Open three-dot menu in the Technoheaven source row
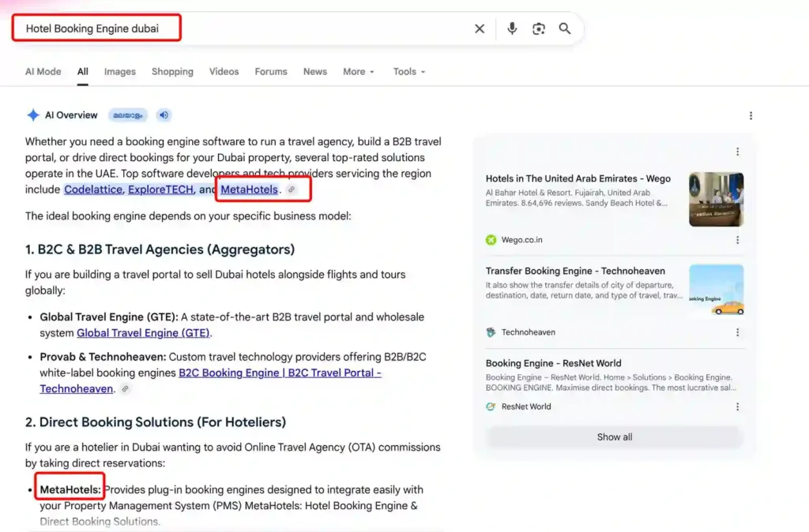The image size is (809, 532). click(x=737, y=332)
